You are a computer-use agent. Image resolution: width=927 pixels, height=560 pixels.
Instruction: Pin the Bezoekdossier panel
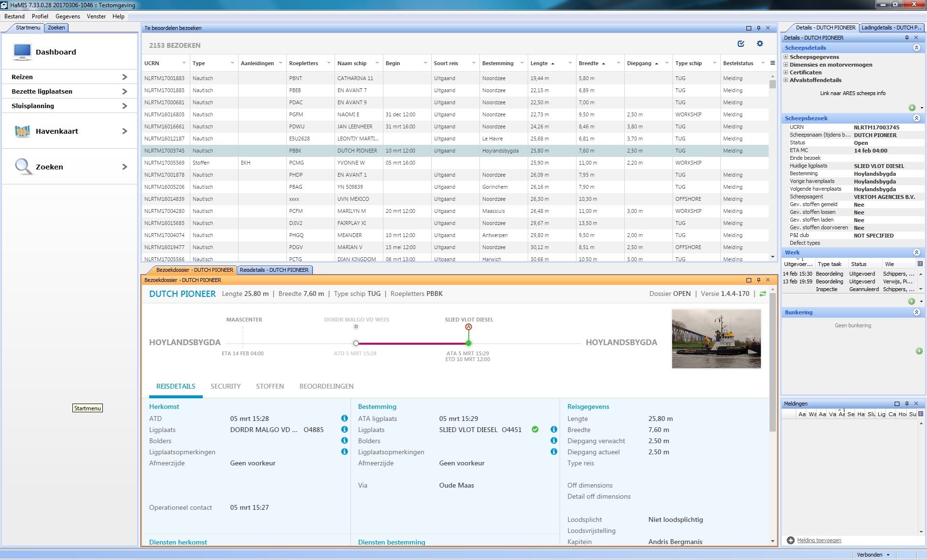point(758,280)
